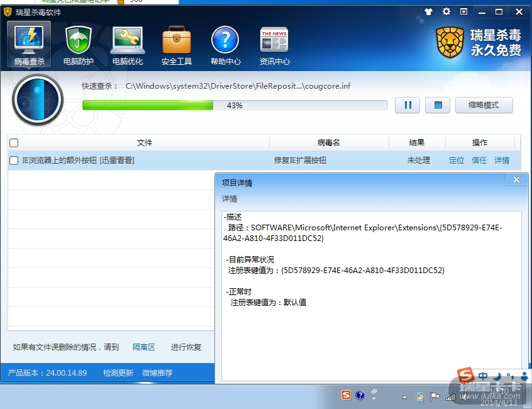Click the 产品版本：24.00.14.89 text
Viewport: 532px width, 409px height.
click(48, 373)
